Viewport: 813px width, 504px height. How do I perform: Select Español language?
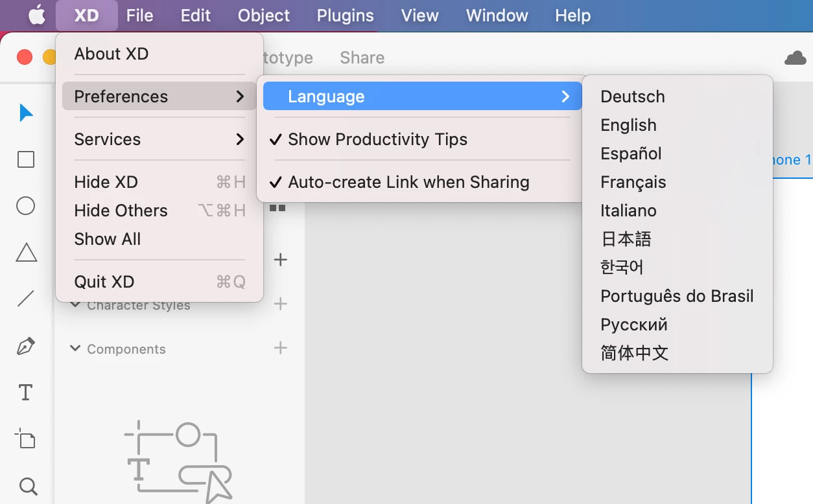(x=677, y=154)
